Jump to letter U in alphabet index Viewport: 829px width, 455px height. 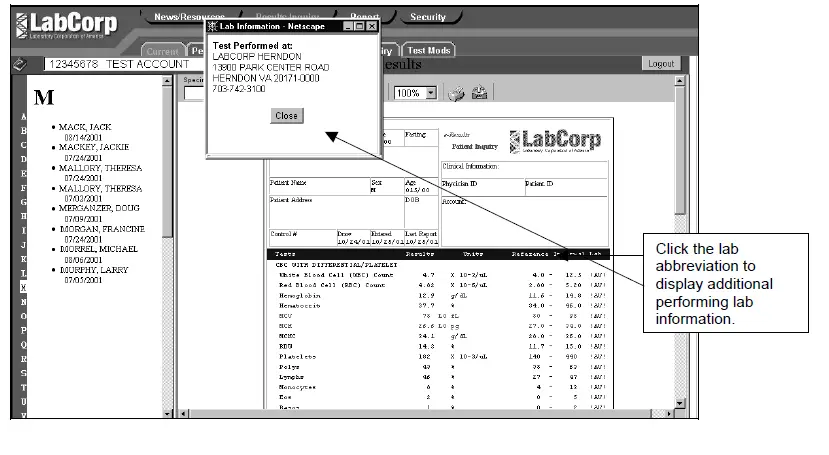(x=23, y=402)
